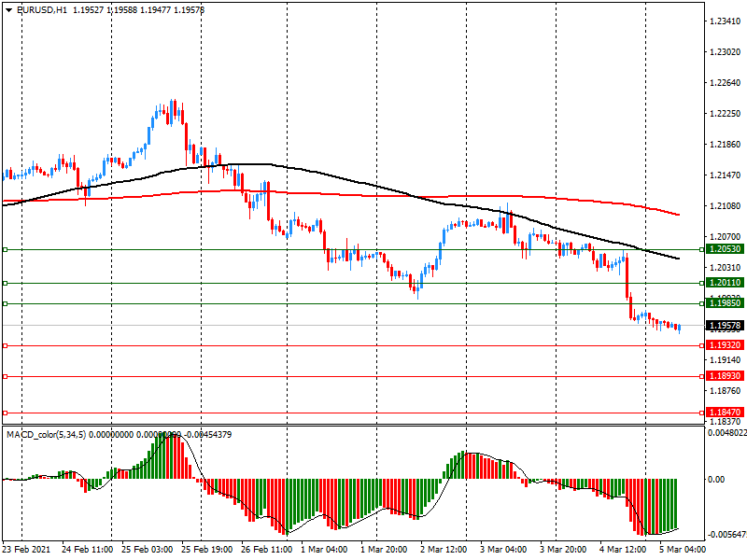Screen dimensions: 747x560
Task: Click the green 1.19850 level label
Action: [x=724, y=303]
